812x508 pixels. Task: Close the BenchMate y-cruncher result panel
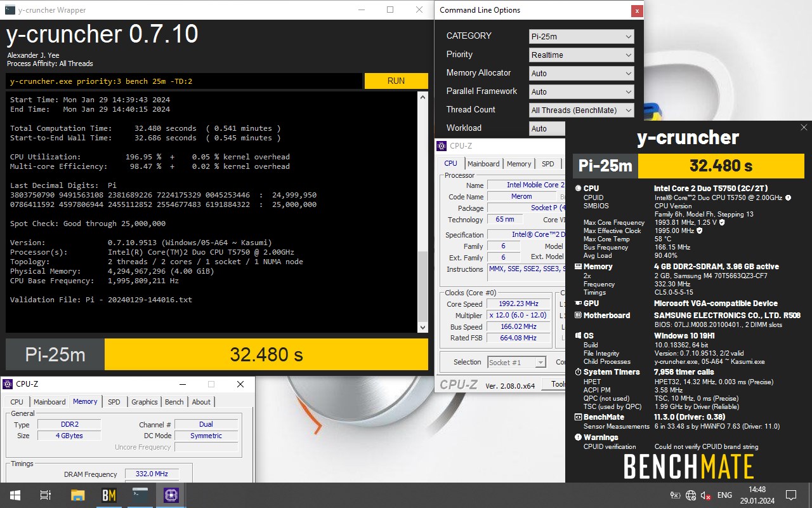(x=804, y=128)
